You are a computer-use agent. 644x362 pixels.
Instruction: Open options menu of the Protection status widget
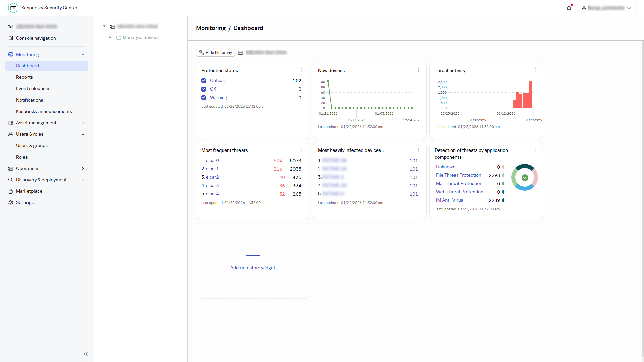click(302, 70)
